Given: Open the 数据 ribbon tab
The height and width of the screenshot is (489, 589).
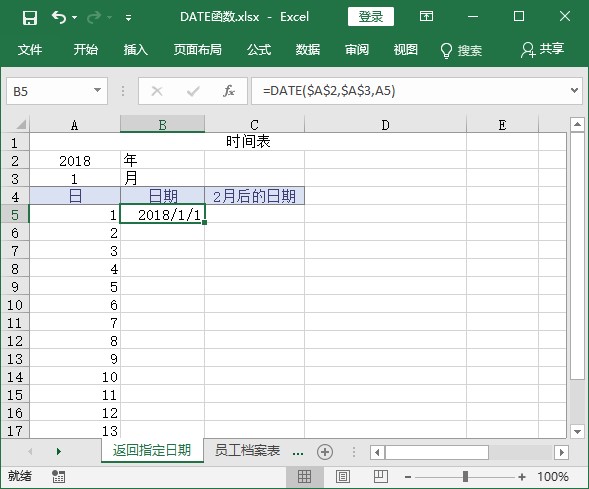Looking at the screenshot, I should click(308, 50).
